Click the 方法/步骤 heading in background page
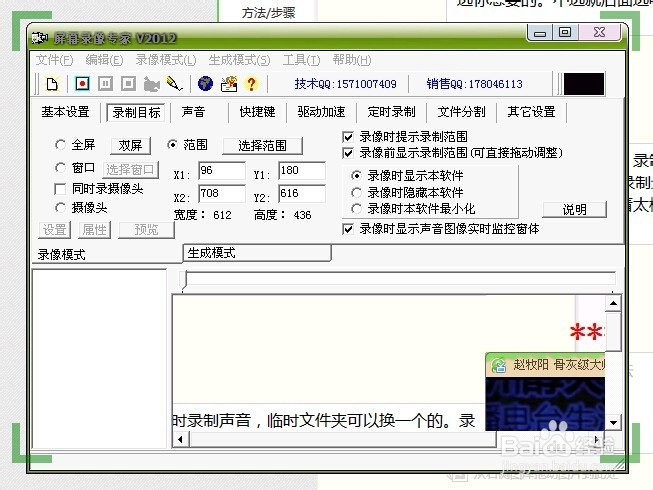 268,13
